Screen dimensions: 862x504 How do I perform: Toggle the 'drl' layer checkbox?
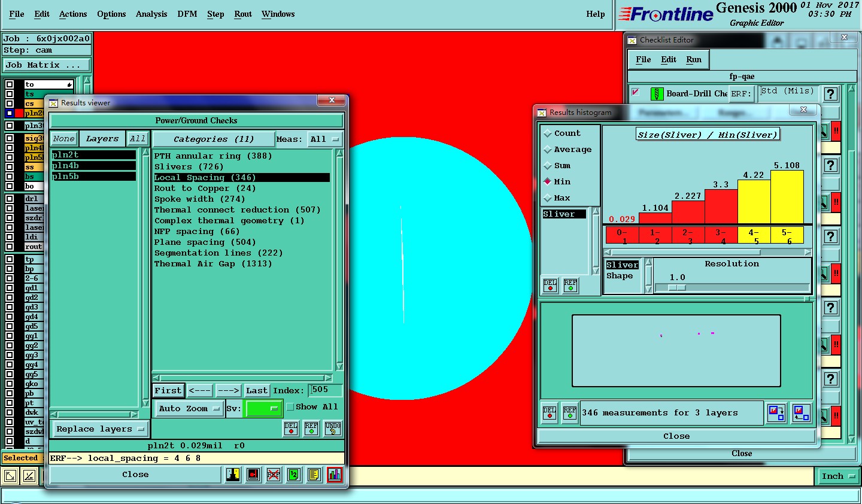[x=10, y=199]
